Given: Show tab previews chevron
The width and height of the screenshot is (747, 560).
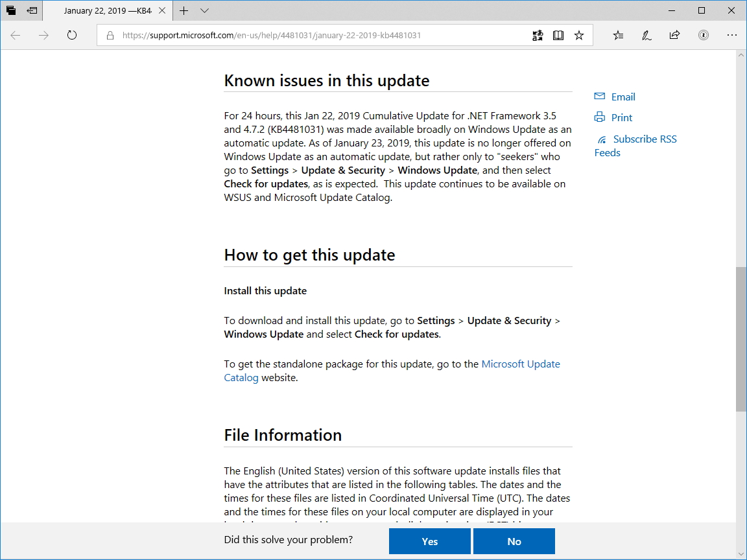Looking at the screenshot, I should coord(204,10).
